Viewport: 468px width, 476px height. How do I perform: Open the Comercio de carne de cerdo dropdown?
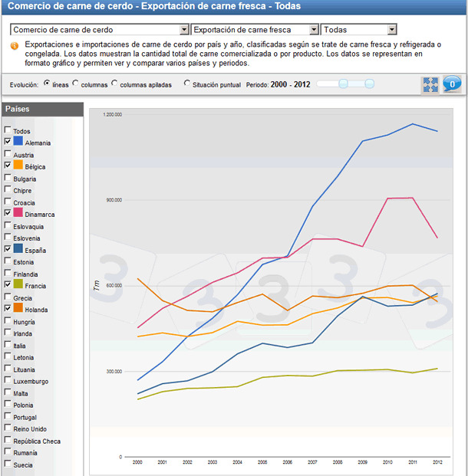pyautogui.click(x=100, y=29)
